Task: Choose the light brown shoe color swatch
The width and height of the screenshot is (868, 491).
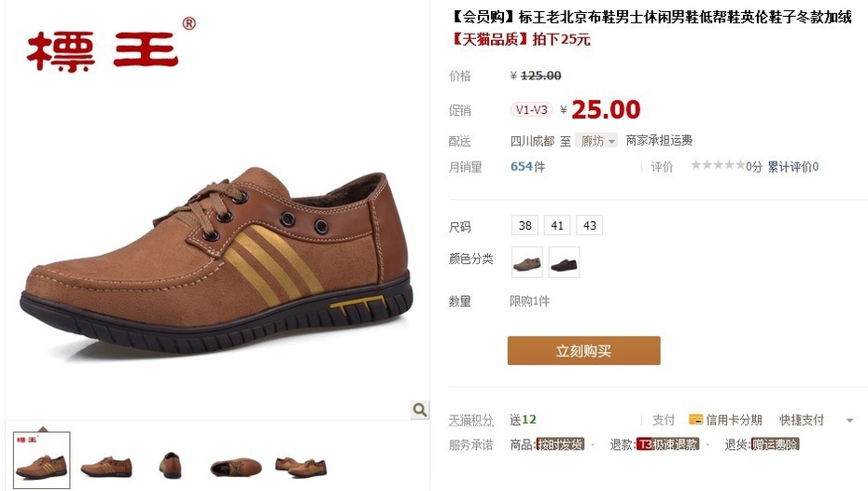Action: point(527,262)
